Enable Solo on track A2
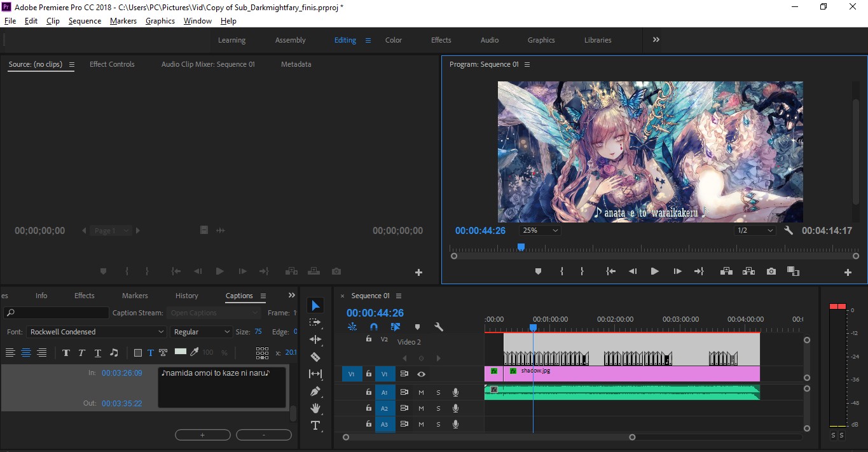This screenshot has width=868, height=452. [438, 408]
